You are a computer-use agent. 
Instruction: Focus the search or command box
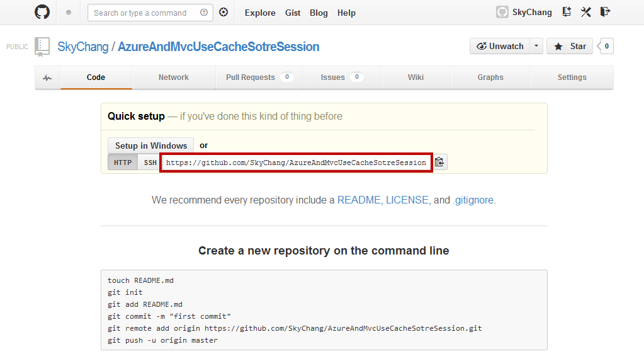coord(150,13)
